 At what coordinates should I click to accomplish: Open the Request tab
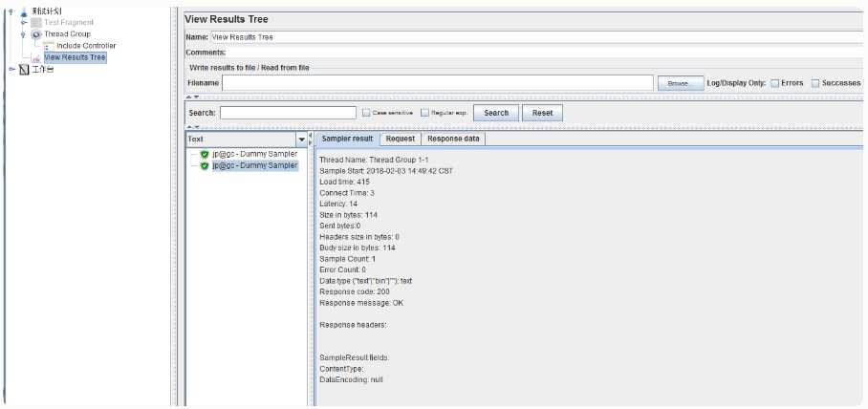401,139
